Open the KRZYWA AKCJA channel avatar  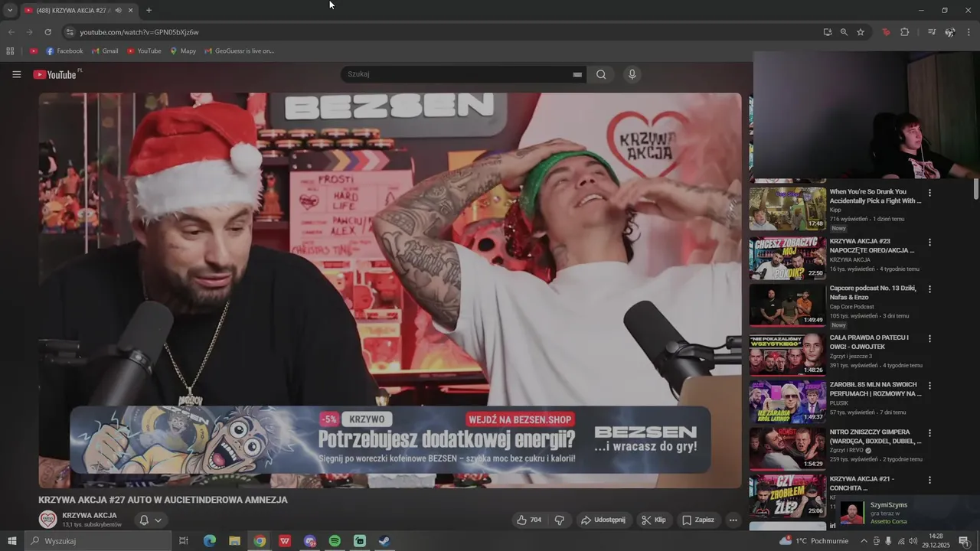coord(48,520)
